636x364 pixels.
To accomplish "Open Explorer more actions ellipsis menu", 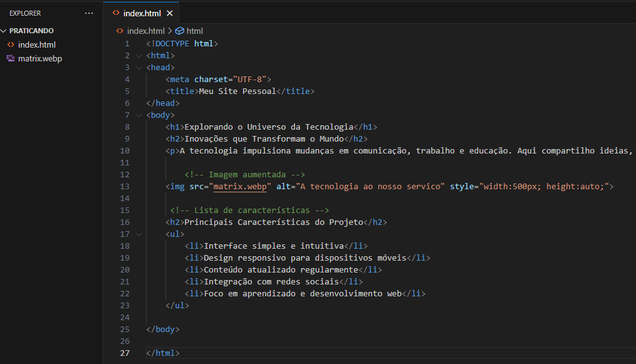I will tap(89, 13).
